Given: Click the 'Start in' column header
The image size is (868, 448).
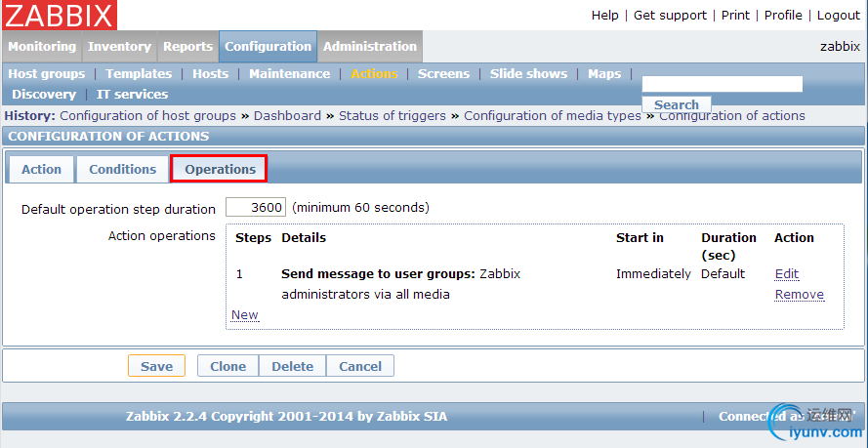Looking at the screenshot, I should 640,238.
